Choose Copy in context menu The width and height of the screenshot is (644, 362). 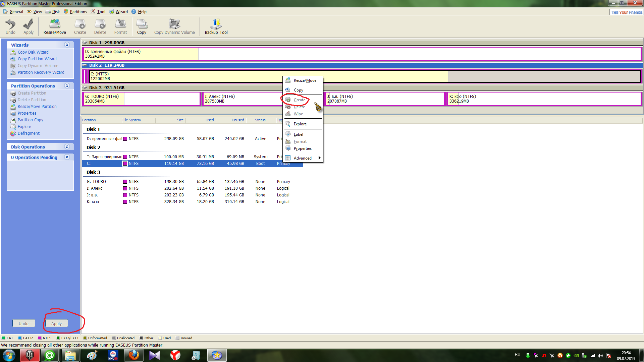click(x=303, y=90)
